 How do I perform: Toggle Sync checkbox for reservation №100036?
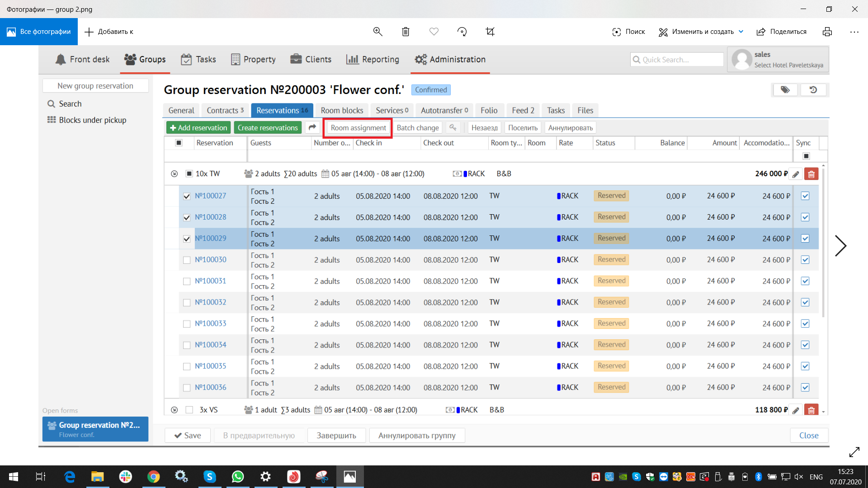[x=805, y=388]
